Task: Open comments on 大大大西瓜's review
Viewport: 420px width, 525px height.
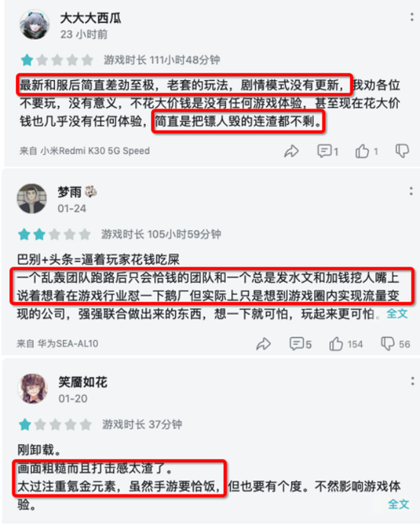Action: (x=328, y=151)
